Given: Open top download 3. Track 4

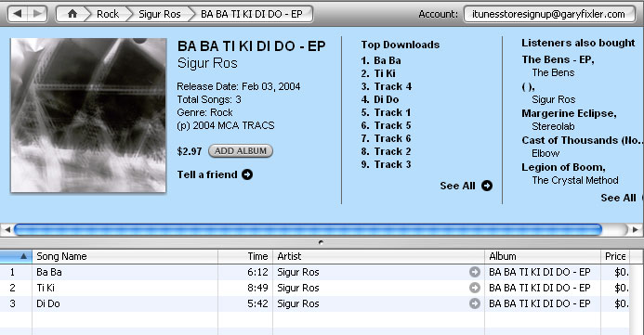Looking at the screenshot, I should click(x=386, y=86).
